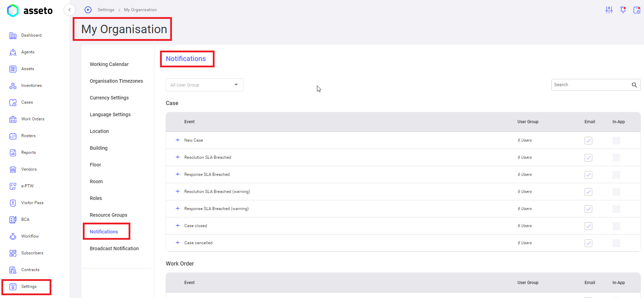The height and width of the screenshot is (298, 644).
Task: Open Broadcast Notification settings
Action: 114,248
